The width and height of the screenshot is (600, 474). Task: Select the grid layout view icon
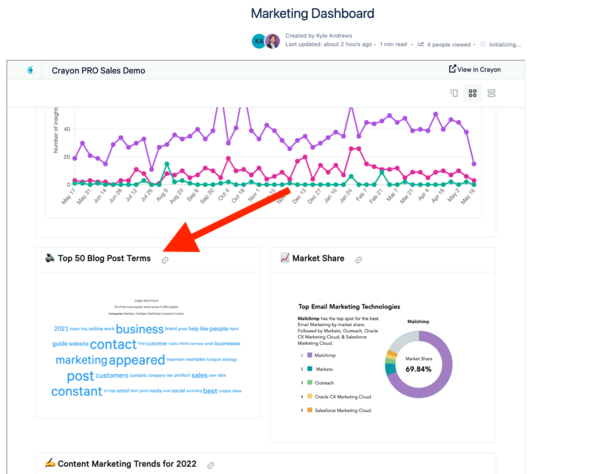click(473, 94)
